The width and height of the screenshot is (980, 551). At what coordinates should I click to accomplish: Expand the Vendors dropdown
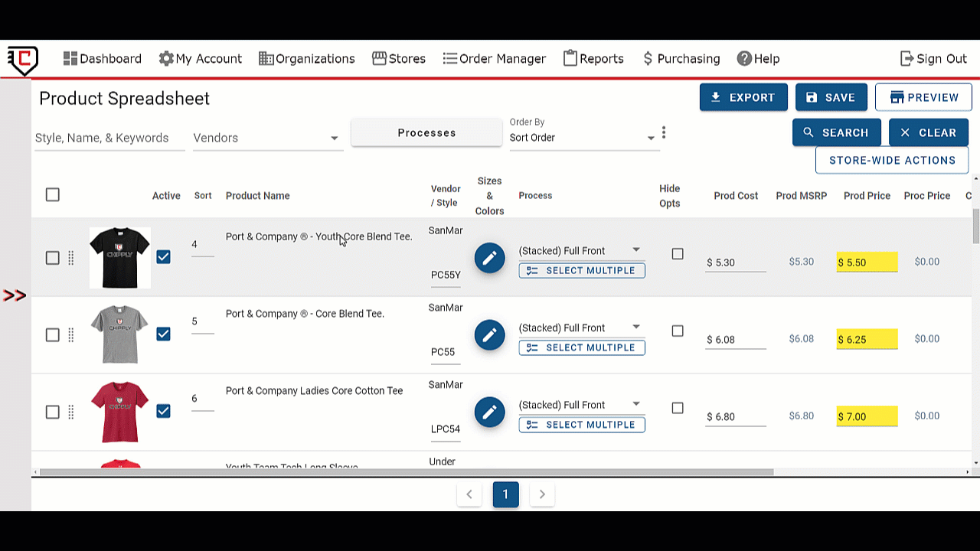(x=267, y=138)
